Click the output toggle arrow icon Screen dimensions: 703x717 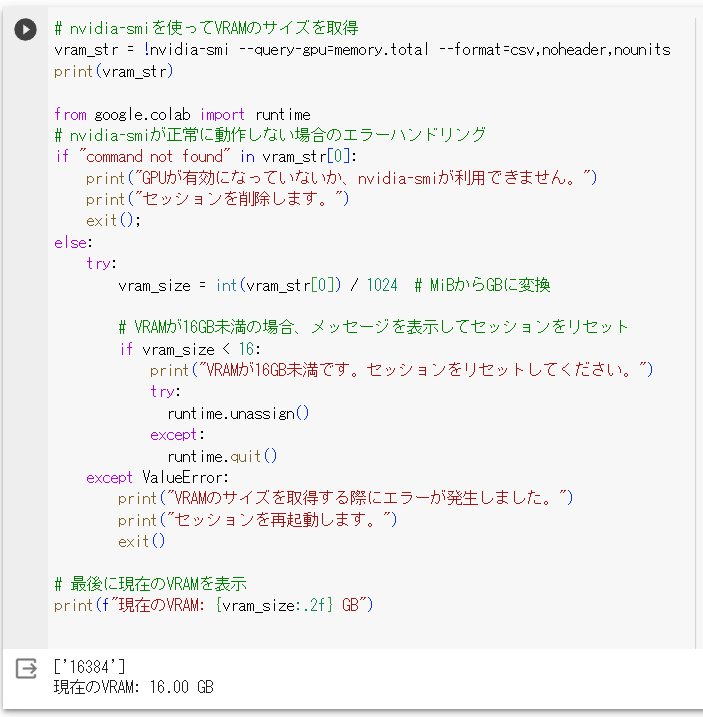click(x=26, y=669)
